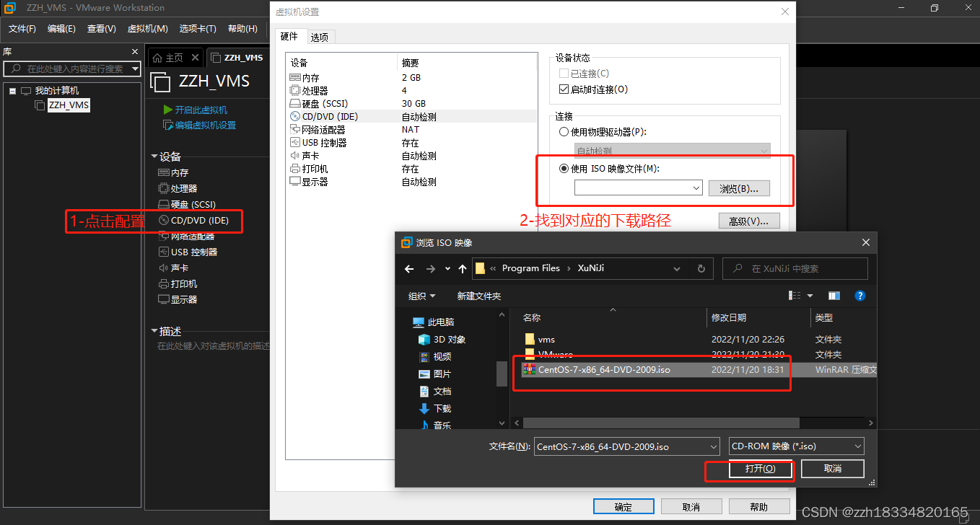
Task: Select Hard Disk (SCSI) in ZZH_VMS summary
Action: coord(187,204)
